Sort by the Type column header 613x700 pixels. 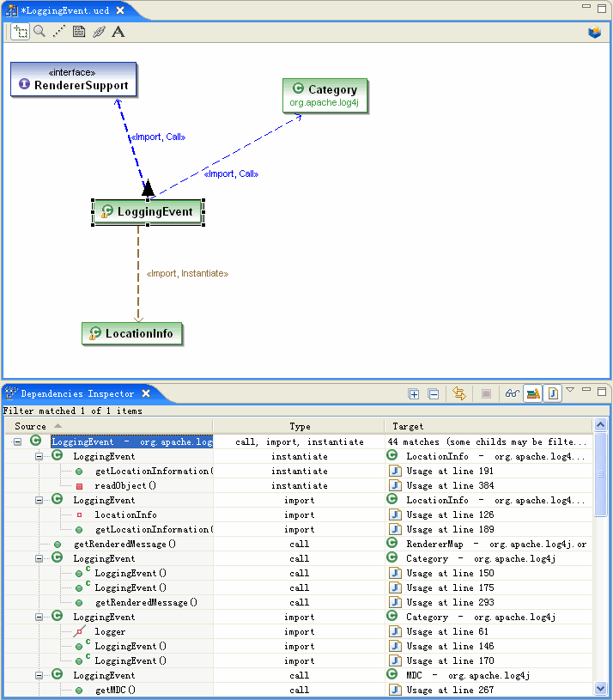point(299,426)
